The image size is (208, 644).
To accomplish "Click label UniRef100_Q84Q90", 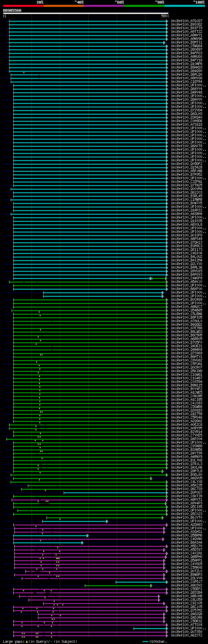I will pos(187,71).
